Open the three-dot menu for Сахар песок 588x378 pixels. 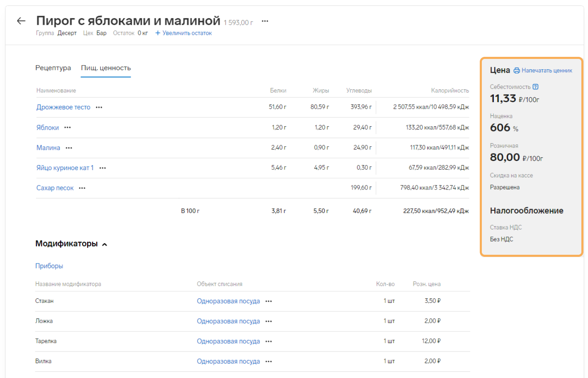[x=82, y=188]
